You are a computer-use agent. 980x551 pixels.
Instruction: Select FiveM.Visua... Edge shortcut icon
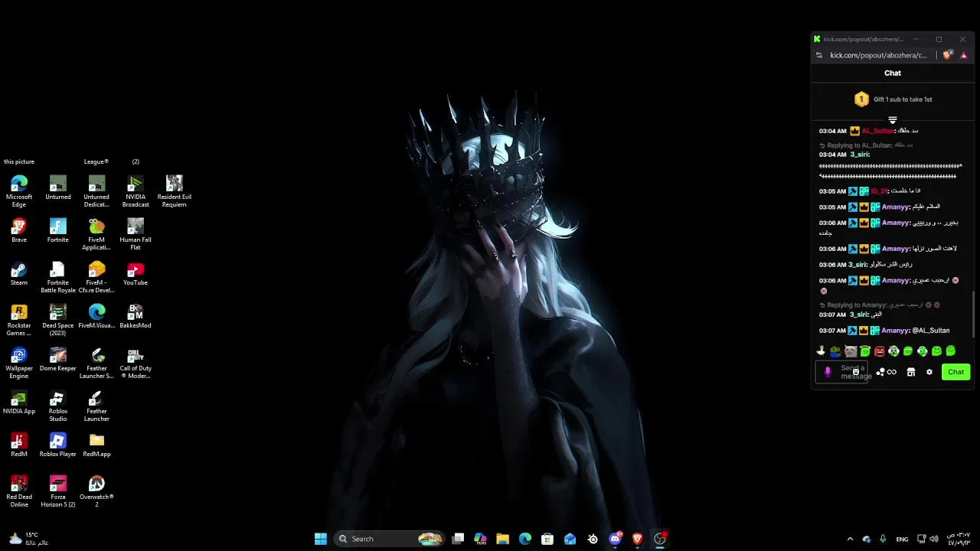(96, 316)
